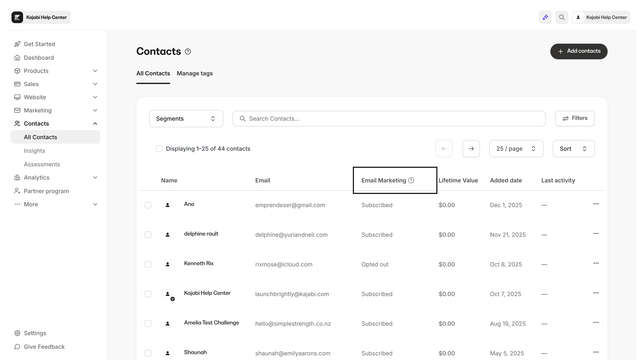Screen dimensions: 641x364
Task: Open three-dot menu for Kenneth Rix
Action: tap(596, 263)
